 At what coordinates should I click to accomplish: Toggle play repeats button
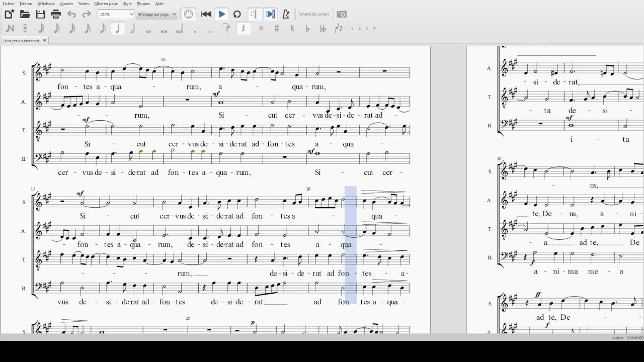pyautogui.click(x=254, y=14)
